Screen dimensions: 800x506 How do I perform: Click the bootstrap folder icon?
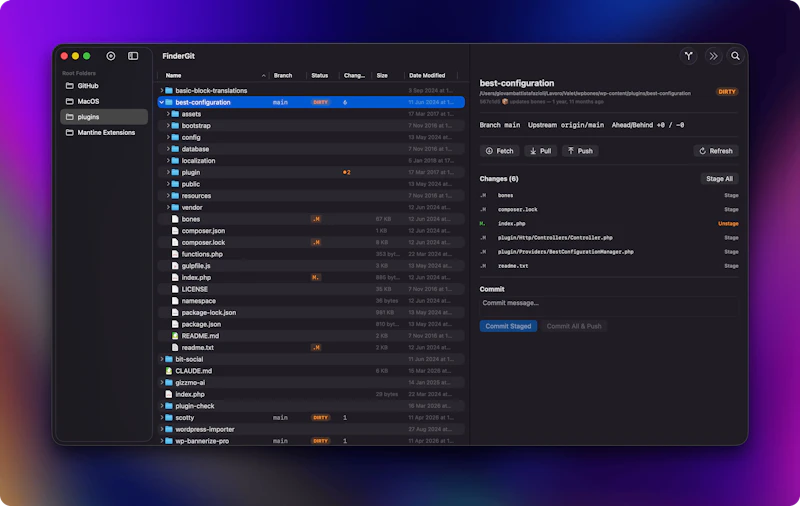click(175, 125)
